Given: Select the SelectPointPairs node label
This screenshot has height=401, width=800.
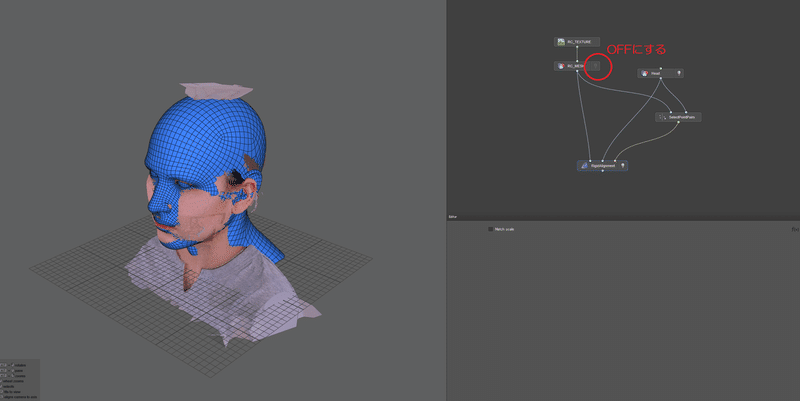Looking at the screenshot, I should coord(682,117).
